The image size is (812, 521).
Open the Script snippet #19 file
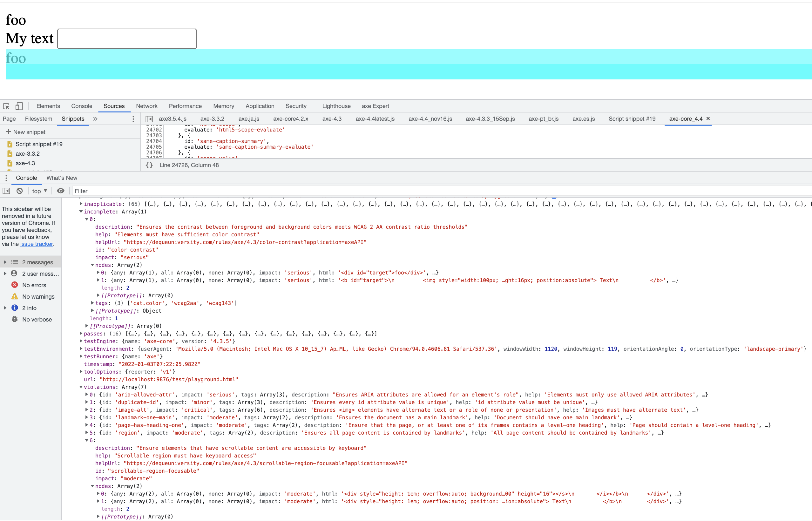pos(39,144)
